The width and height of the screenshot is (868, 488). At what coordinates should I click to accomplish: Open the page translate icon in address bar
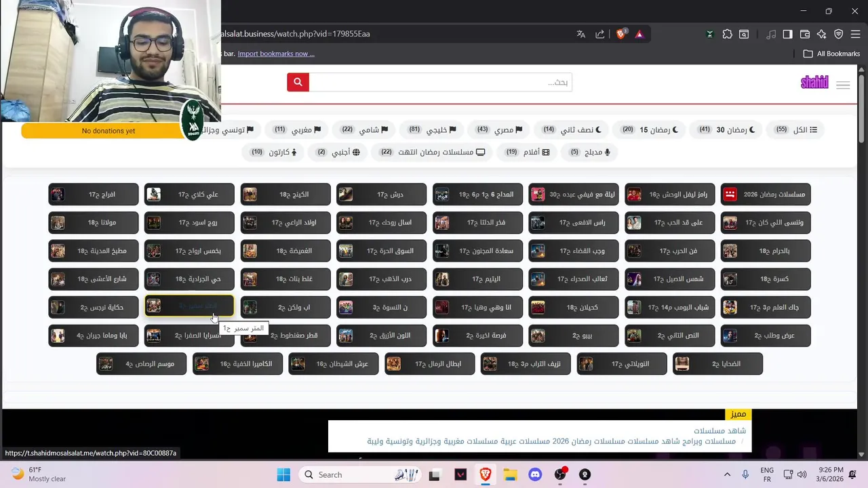(580, 34)
